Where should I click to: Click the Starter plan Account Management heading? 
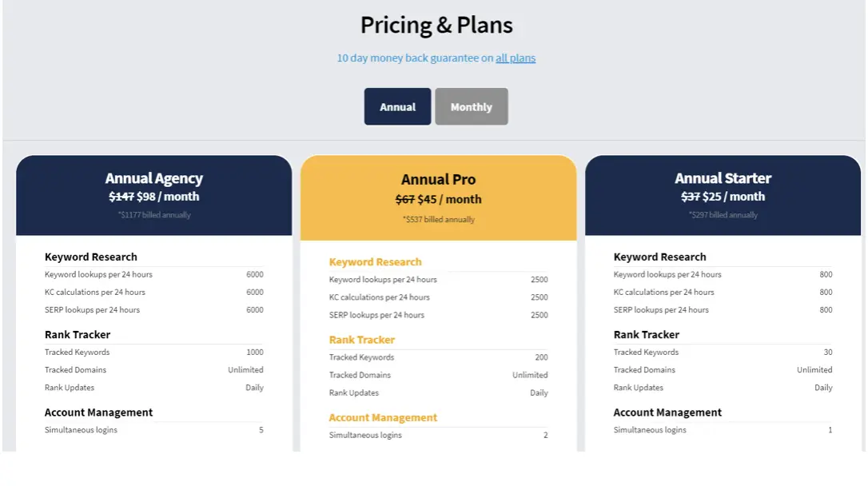[x=667, y=412]
